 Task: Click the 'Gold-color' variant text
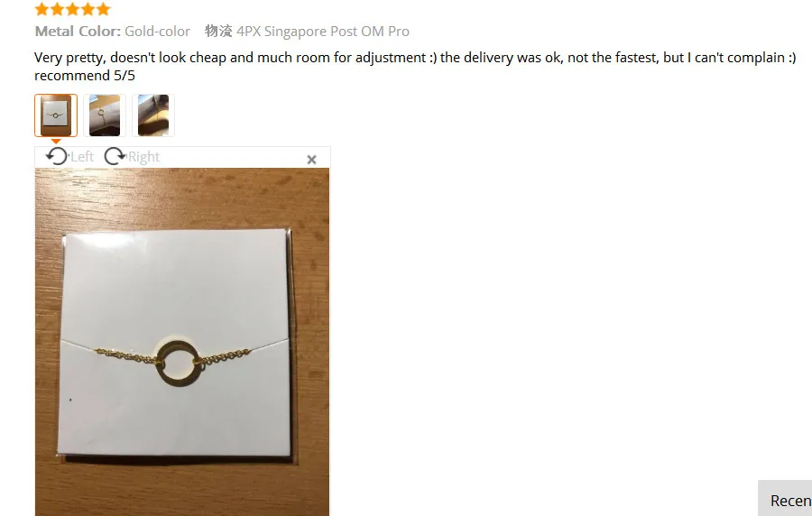click(x=157, y=32)
